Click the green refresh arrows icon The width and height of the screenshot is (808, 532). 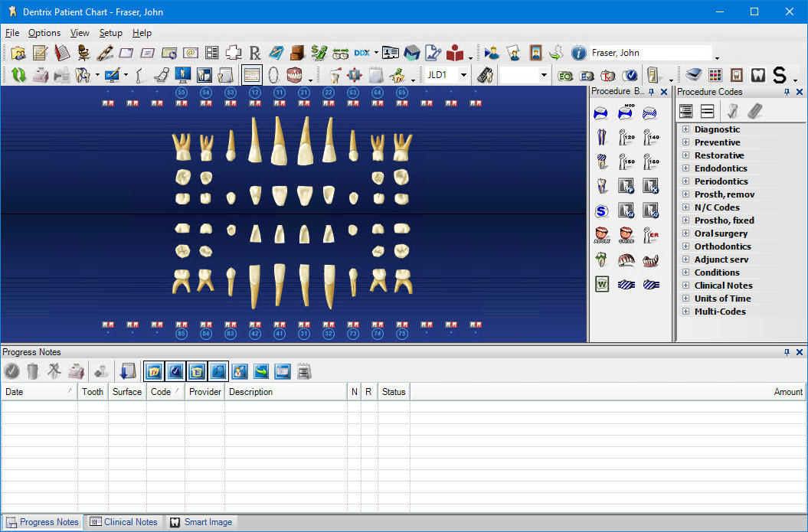coord(18,75)
